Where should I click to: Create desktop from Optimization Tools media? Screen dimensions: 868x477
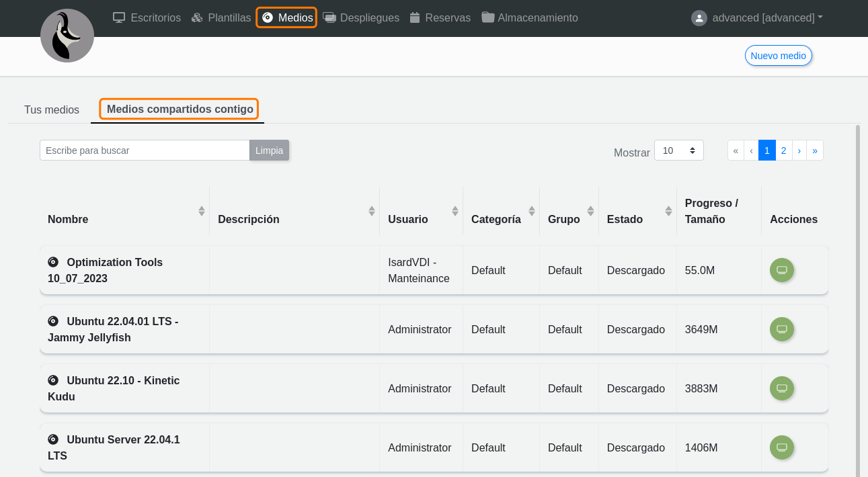coord(781,270)
